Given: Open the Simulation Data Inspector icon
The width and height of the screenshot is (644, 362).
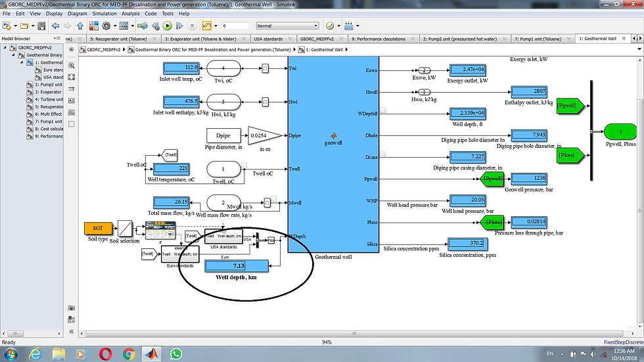Looking at the screenshot, I should pos(207,26).
